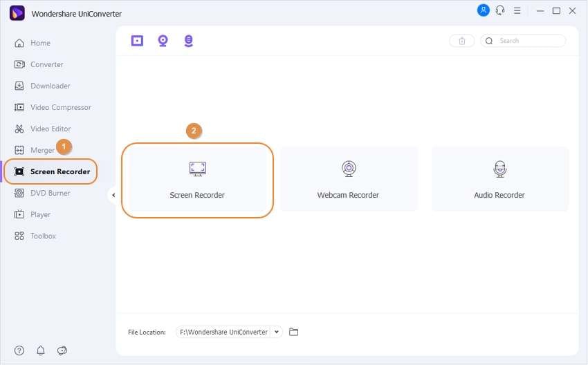Click the delete trash button
Screen dimensions: 588x365
tap(462, 41)
